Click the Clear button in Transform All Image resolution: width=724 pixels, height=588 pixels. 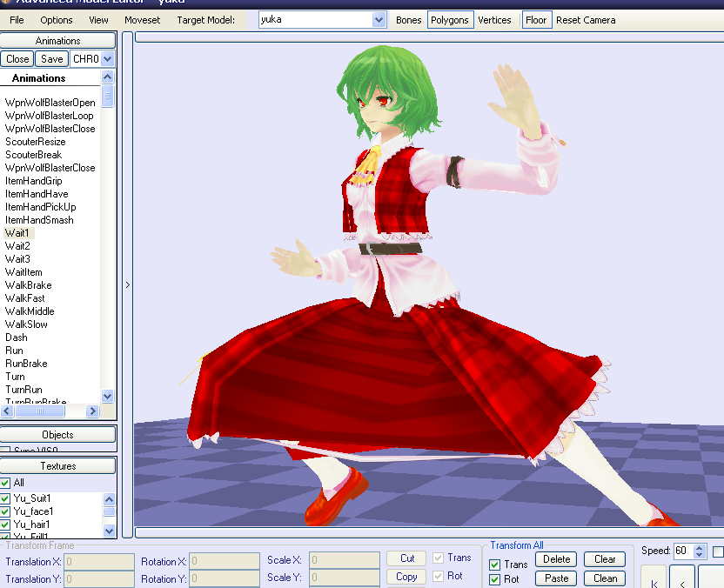605,559
